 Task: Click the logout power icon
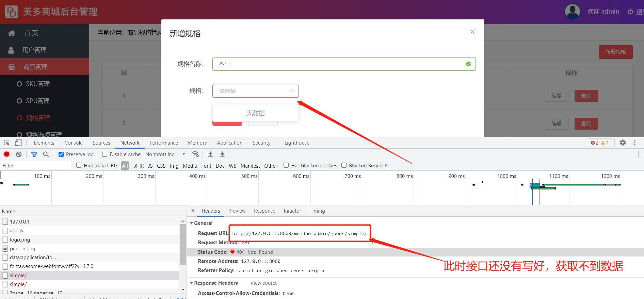(x=630, y=12)
